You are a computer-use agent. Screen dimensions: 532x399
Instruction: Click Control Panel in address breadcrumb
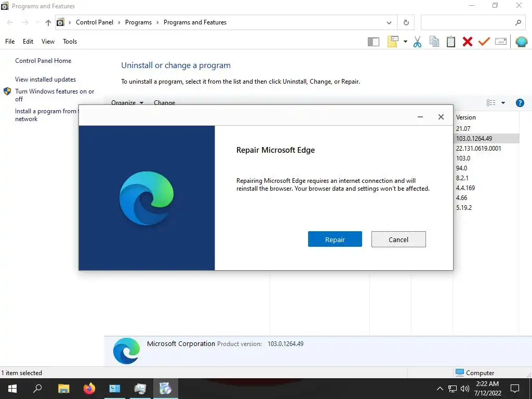[x=95, y=22]
